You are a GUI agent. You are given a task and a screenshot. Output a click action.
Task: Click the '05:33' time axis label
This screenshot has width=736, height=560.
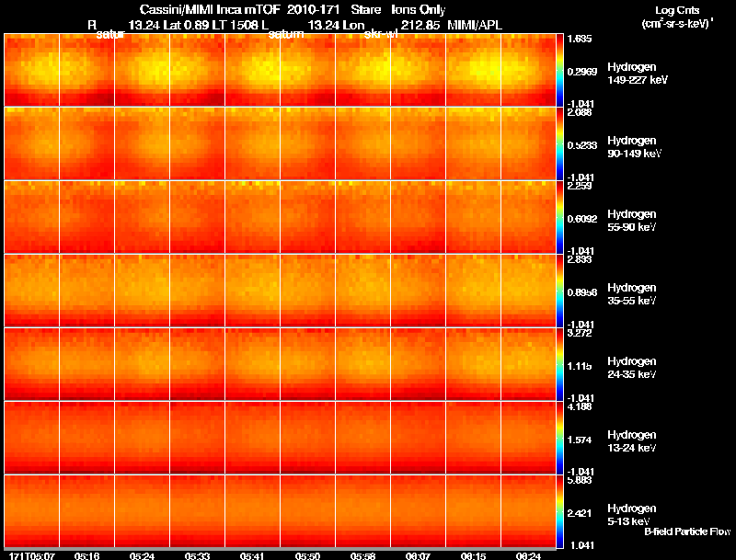tap(197, 556)
